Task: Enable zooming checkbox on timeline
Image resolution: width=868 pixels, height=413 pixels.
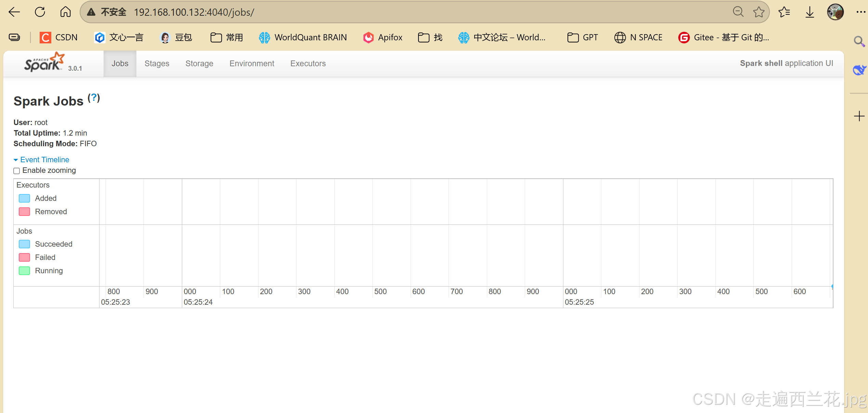Action: coord(17,171)
